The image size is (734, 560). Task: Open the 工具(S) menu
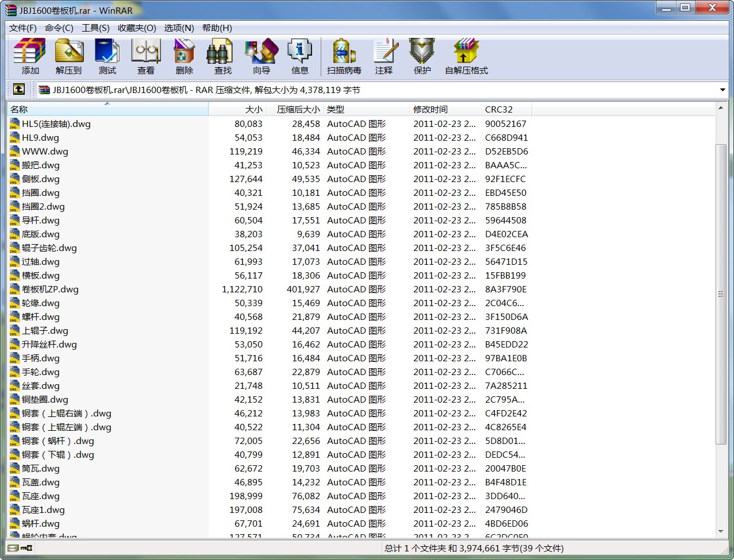[x=95, y=28]
